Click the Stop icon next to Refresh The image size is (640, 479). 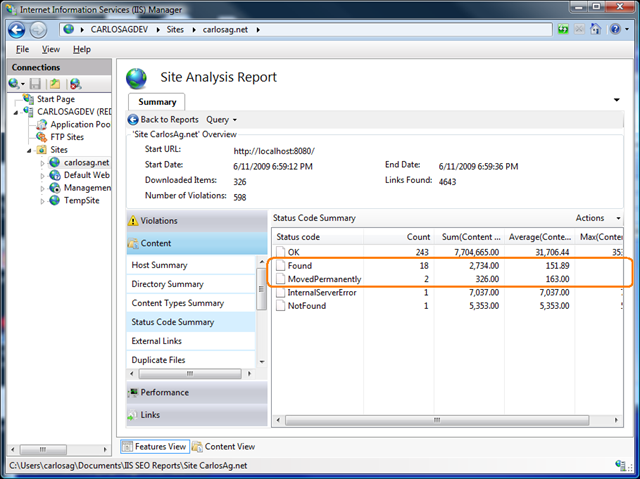[x=579, y=29]
